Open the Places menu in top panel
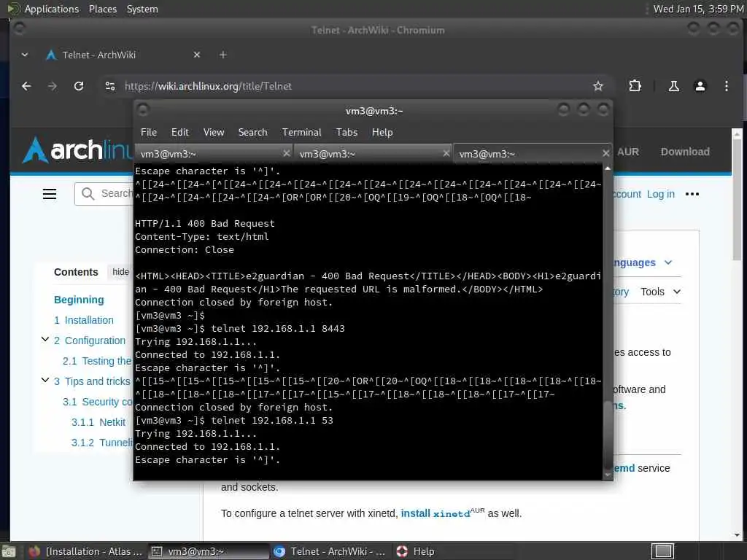This screenshot has width=747, height=560. (x=102, y=9)
